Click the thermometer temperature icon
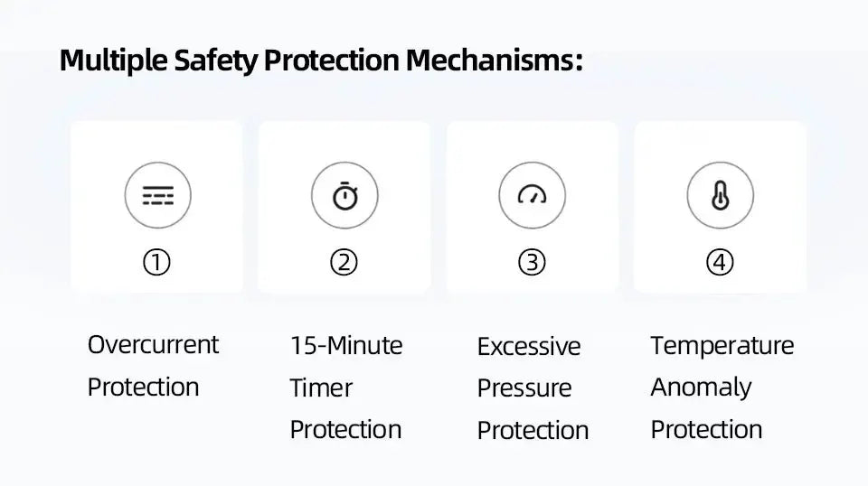Image resolution: width=868 pixels, height=486 pixels. coord(721,195)
